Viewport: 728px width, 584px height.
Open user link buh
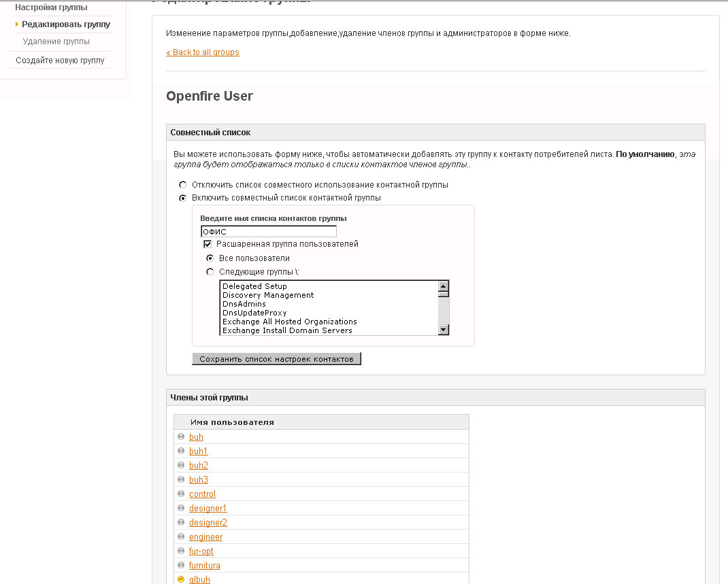[x=196, y=437]
